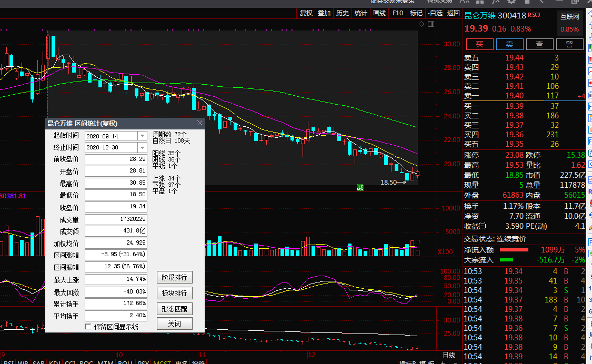Select the 画线 drawing tool item

tap(379, 13)
